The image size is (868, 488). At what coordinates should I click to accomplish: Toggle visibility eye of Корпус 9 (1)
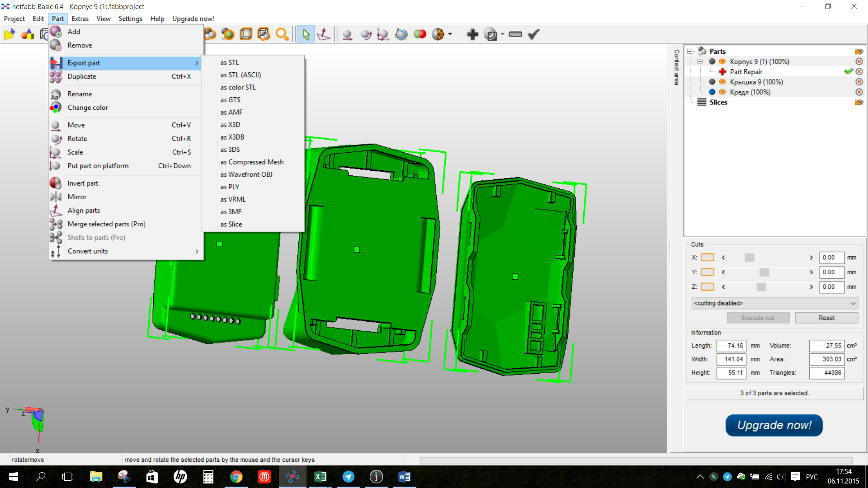click(x=722, y=61)
